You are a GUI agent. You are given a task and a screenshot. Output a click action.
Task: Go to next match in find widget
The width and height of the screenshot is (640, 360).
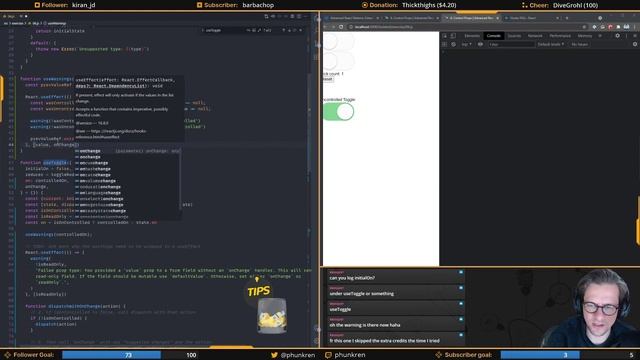(x=289, y=30)
